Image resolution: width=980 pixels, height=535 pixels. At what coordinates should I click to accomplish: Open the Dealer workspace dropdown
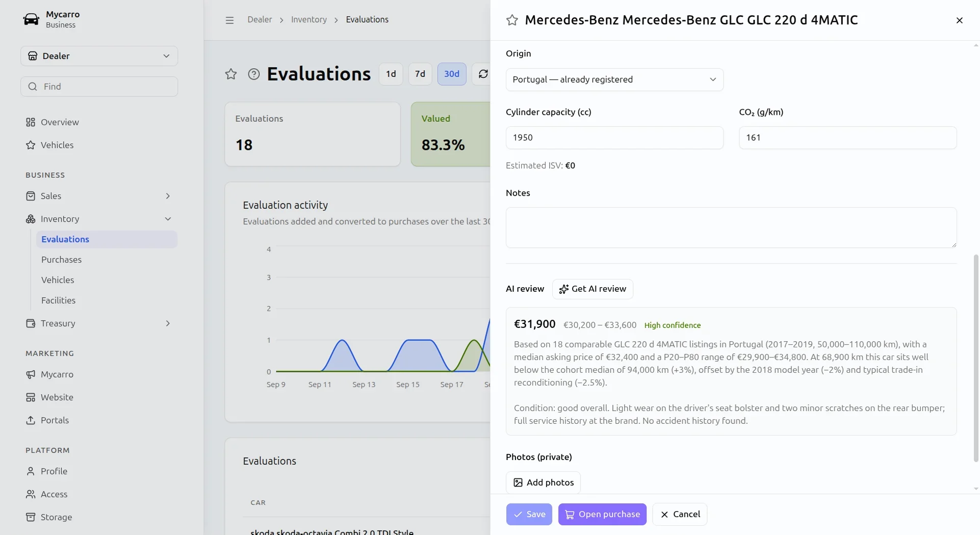coord(99,56)
